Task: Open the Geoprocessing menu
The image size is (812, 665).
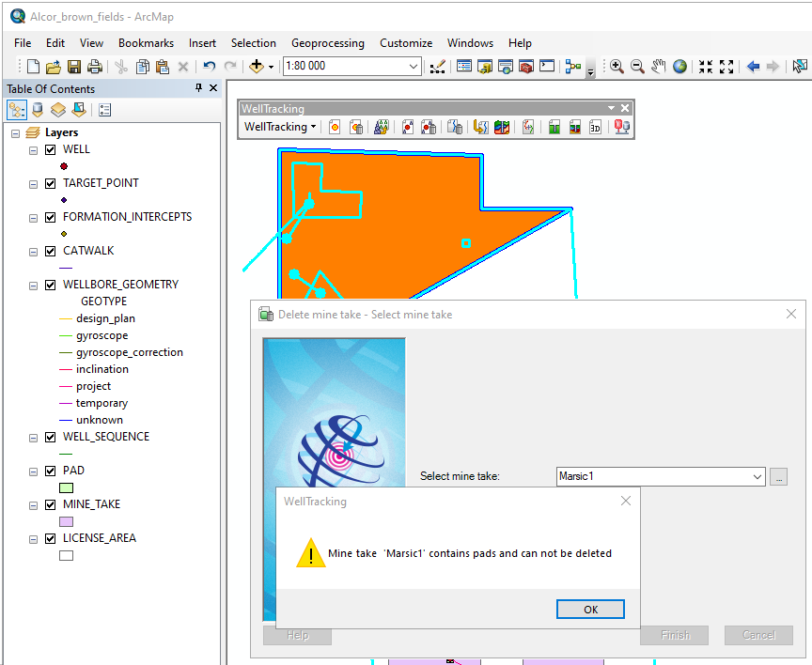Action: click(x=328, y=43)
